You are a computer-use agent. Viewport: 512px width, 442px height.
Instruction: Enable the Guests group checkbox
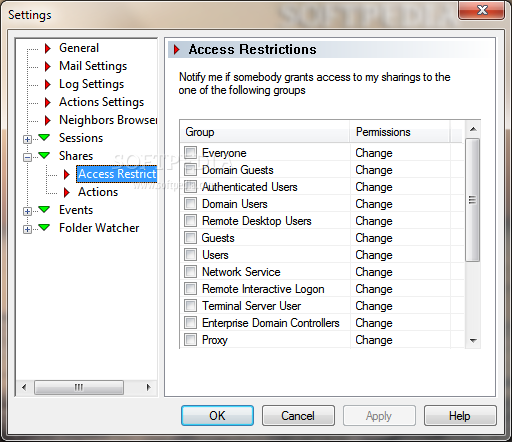click(x=190, y=238)
